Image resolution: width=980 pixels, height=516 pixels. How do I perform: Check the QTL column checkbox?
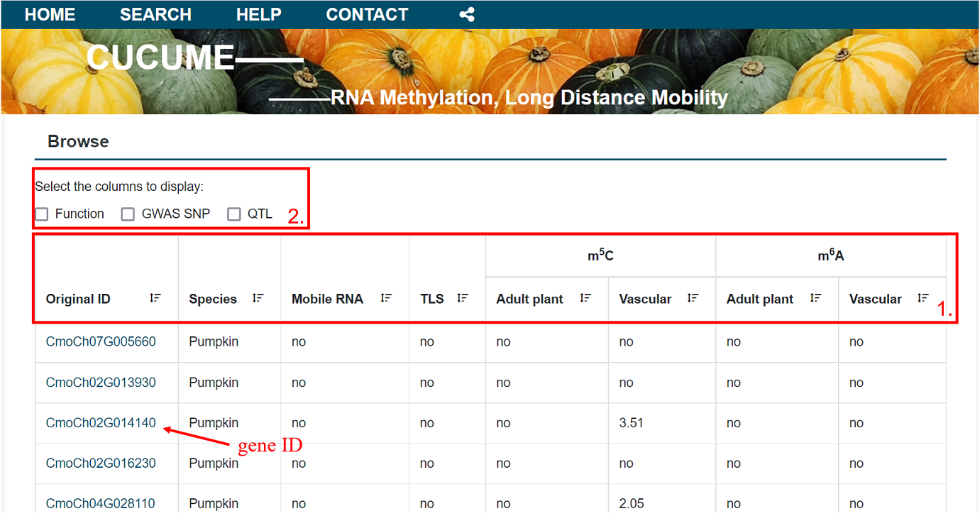click(x=234, y=214)
